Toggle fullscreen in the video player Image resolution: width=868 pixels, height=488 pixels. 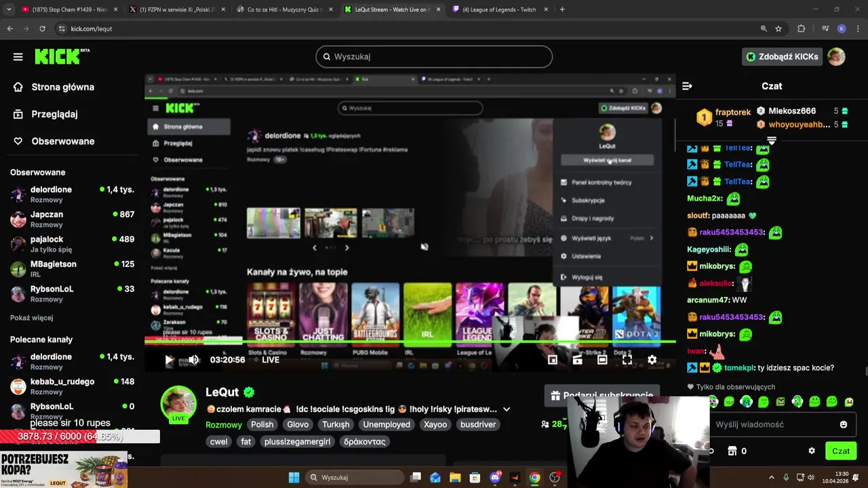[627, 360]
